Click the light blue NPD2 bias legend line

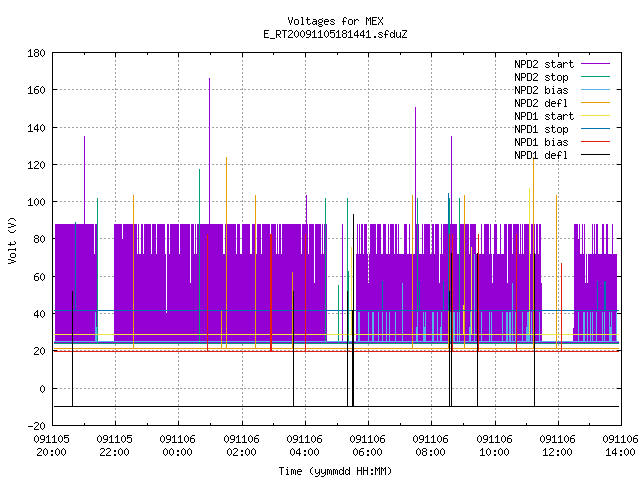596,89
